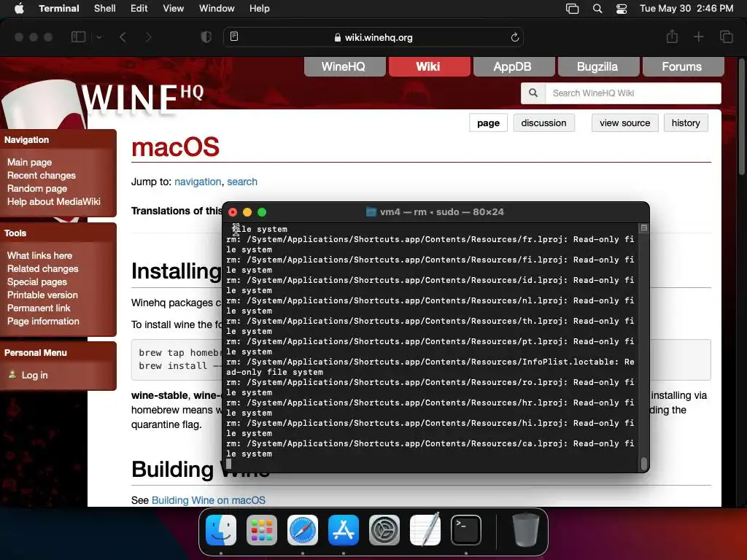The height and width of the screenshot is (560, 747).
Task: Open the Special pages link
Action: pyautogui.click(x=37, y=282)
